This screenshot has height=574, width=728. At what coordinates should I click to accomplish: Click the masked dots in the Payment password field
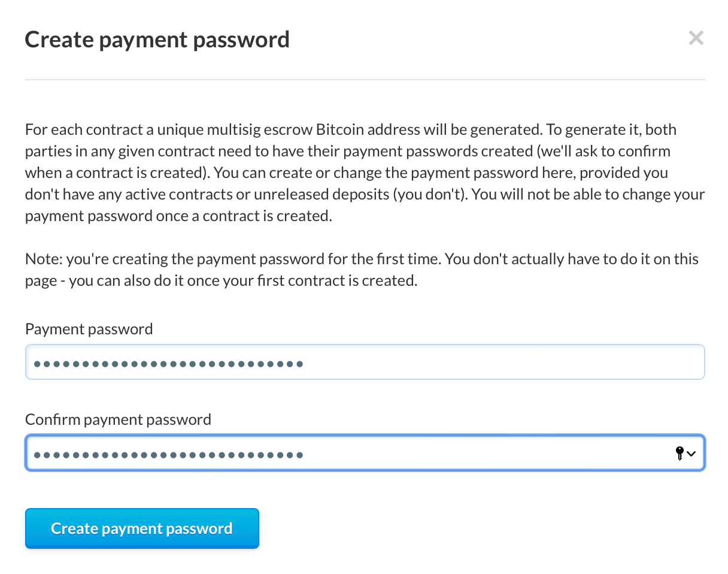click(168, 363)
